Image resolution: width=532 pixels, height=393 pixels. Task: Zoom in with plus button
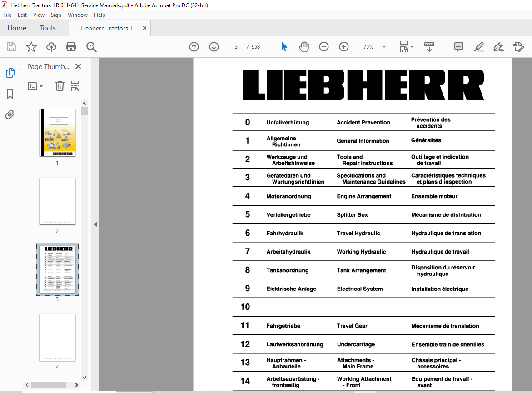click(344, 47)
